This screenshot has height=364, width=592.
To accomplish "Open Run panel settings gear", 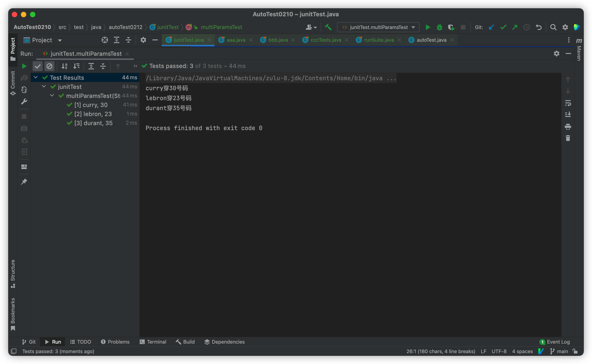I will tap(556, 53).
